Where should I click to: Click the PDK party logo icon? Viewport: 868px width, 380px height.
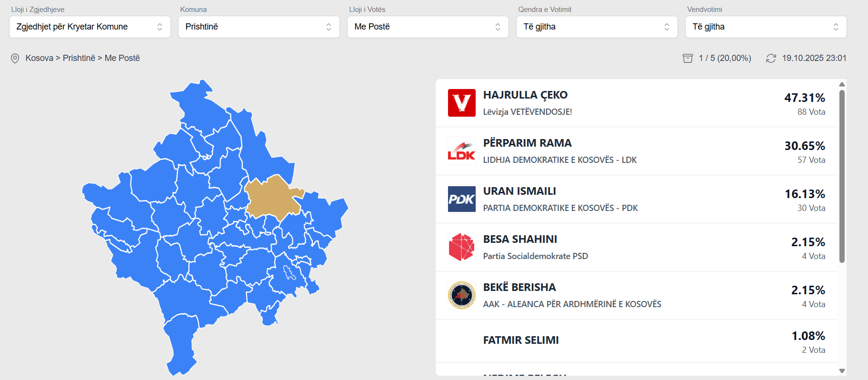(x=461, y=199)
